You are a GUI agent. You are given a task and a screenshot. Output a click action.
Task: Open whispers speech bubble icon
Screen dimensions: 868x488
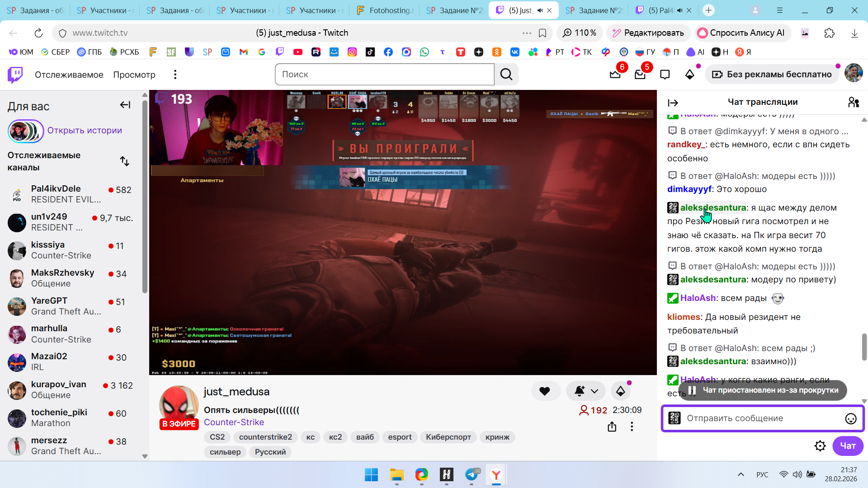(665, 75)
